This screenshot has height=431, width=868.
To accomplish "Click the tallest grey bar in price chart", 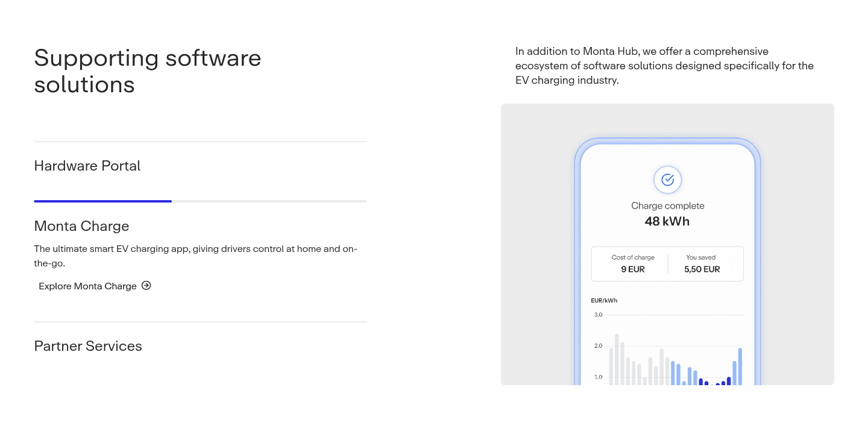I will click(617, 359).
